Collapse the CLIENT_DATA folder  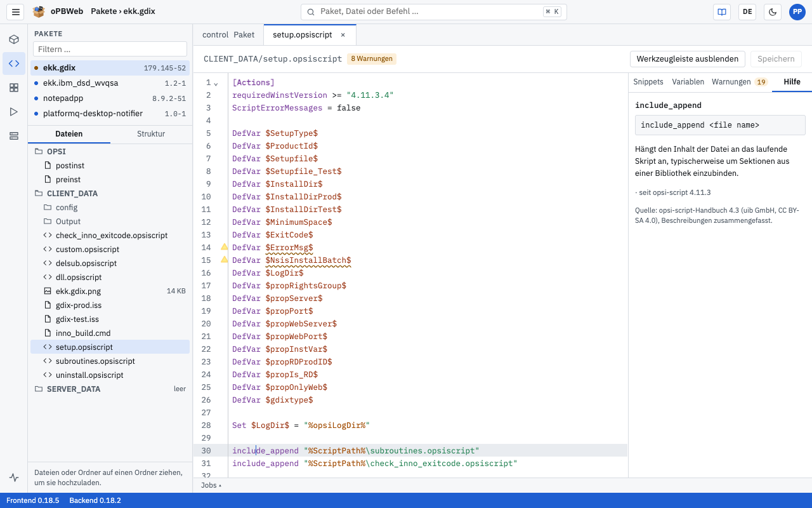pos(111,194)
